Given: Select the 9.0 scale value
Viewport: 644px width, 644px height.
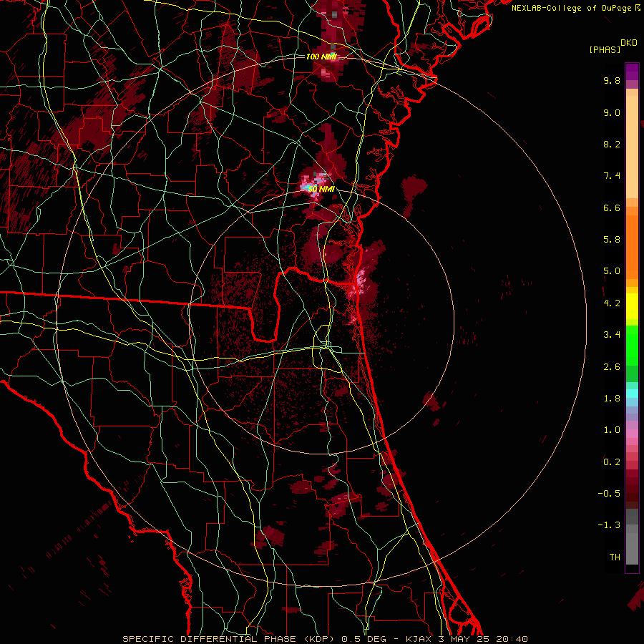Looking at the screenshot, I should [x=612, y=112].
